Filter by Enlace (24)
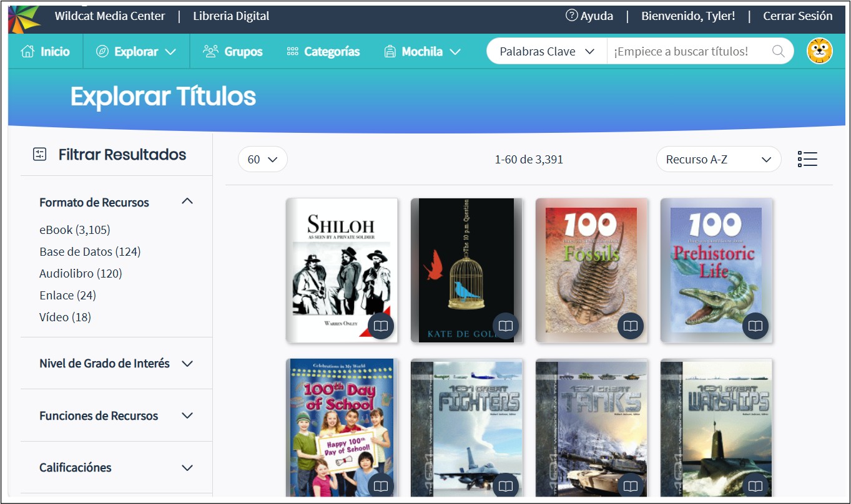The height and width of the screenshot is (504, 851). (x=67, y=295)
